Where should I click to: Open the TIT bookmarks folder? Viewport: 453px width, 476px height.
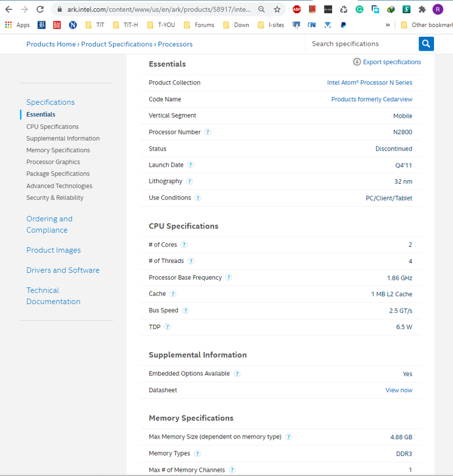coord(95,25)
